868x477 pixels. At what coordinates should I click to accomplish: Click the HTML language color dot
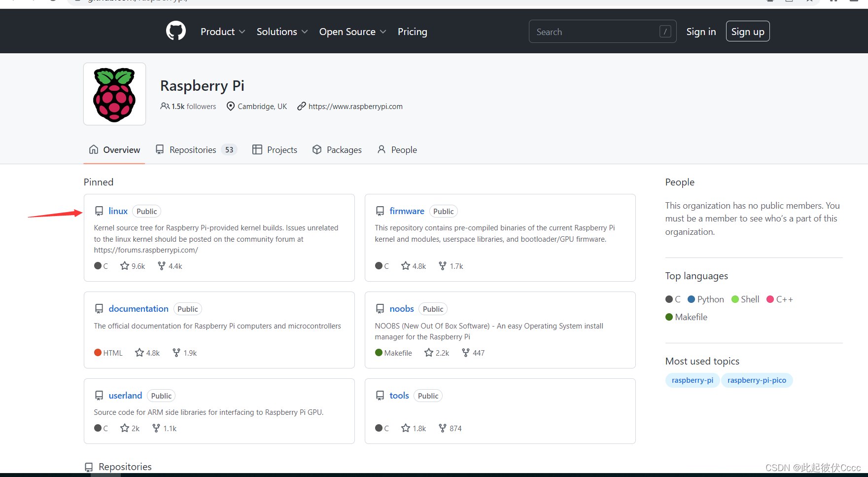coord(98,353)
